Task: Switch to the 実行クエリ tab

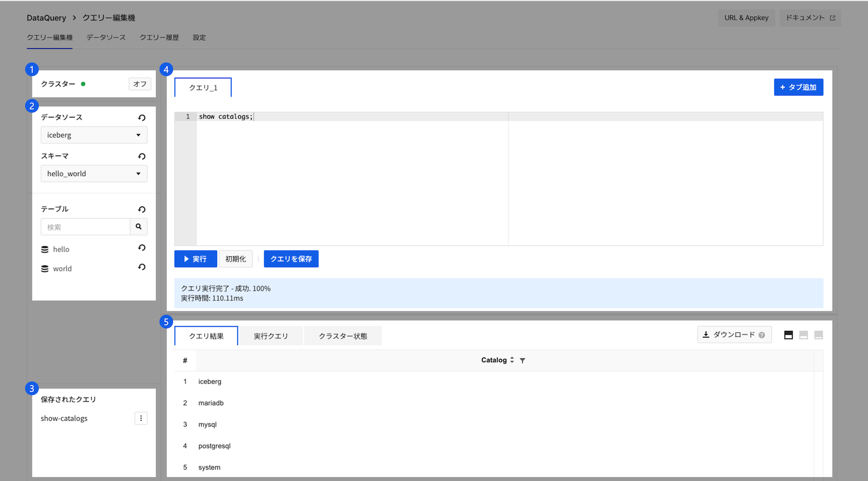Action: (x=271, y=336)
